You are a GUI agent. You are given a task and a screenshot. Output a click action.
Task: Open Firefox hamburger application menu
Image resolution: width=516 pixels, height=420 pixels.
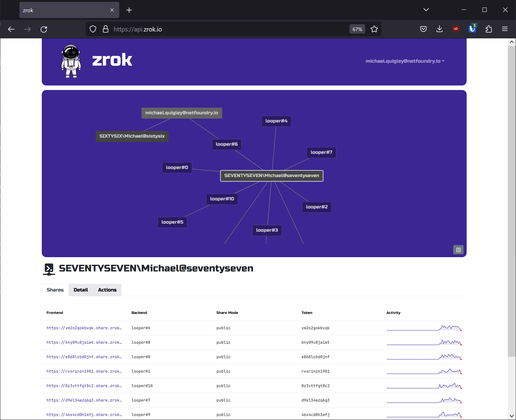505,29
